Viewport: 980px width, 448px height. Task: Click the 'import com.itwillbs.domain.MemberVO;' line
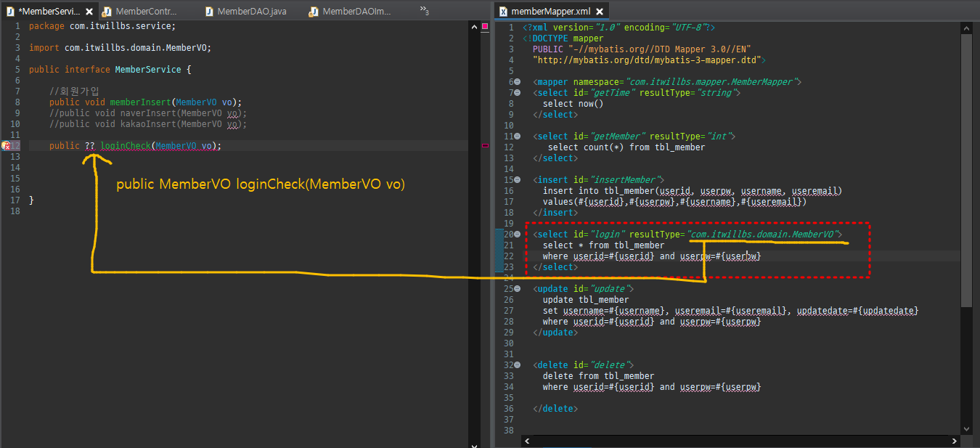click(x=120, y=48)
